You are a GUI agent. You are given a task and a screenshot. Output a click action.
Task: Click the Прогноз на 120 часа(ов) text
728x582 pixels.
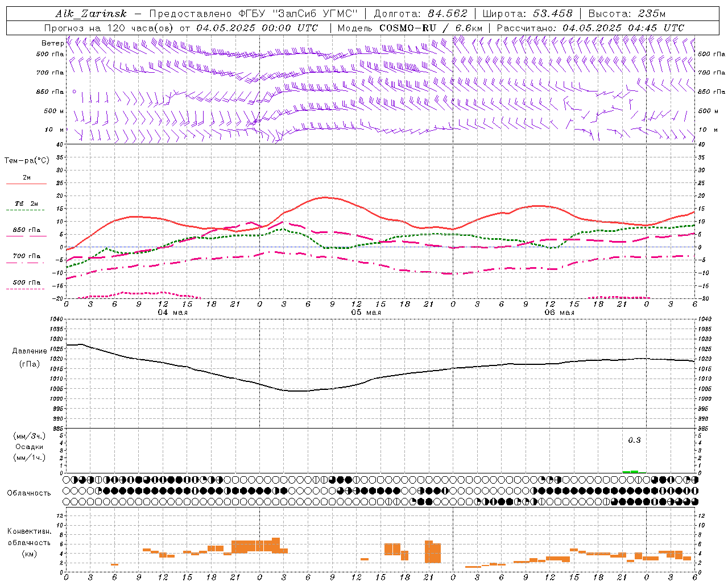tap(110, 28)
